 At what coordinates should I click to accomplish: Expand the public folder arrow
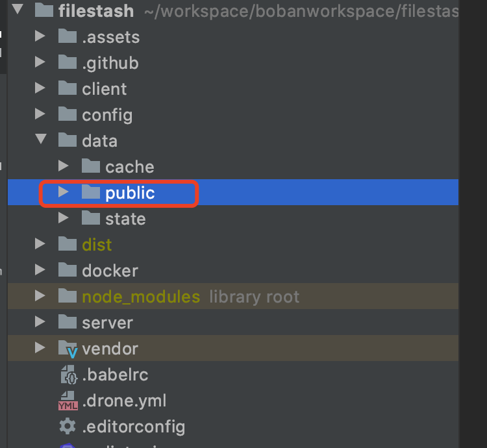tap(63, 192)
